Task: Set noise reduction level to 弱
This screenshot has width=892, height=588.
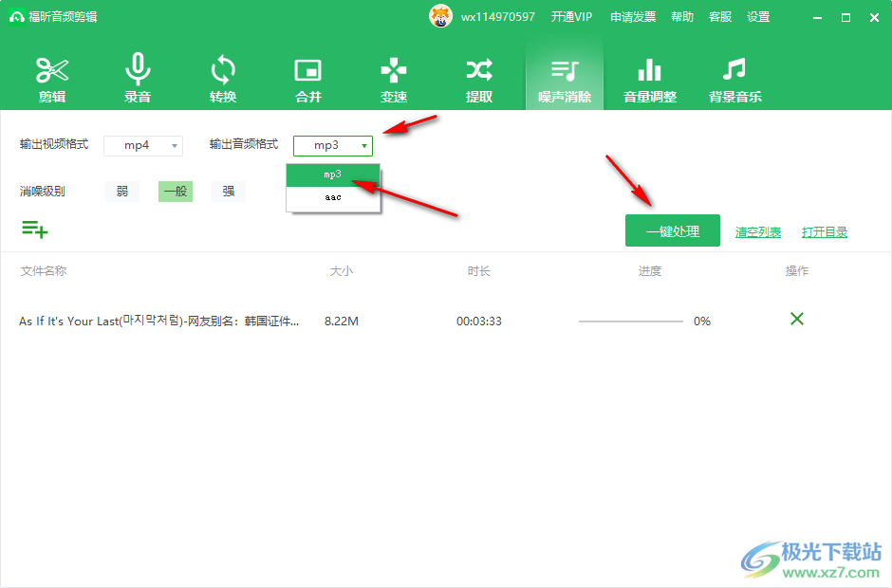Action: (x=122, y=192)
